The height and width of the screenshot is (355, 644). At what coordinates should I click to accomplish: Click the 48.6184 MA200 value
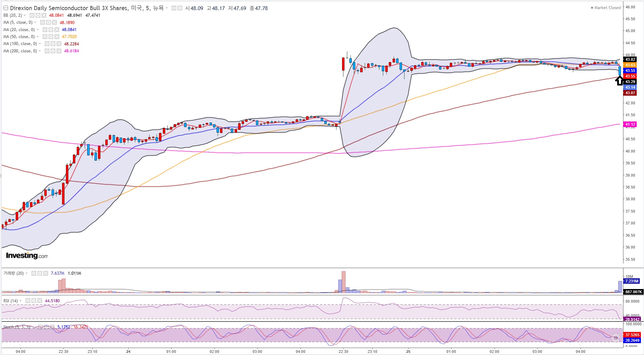click(x=71, y=51)
